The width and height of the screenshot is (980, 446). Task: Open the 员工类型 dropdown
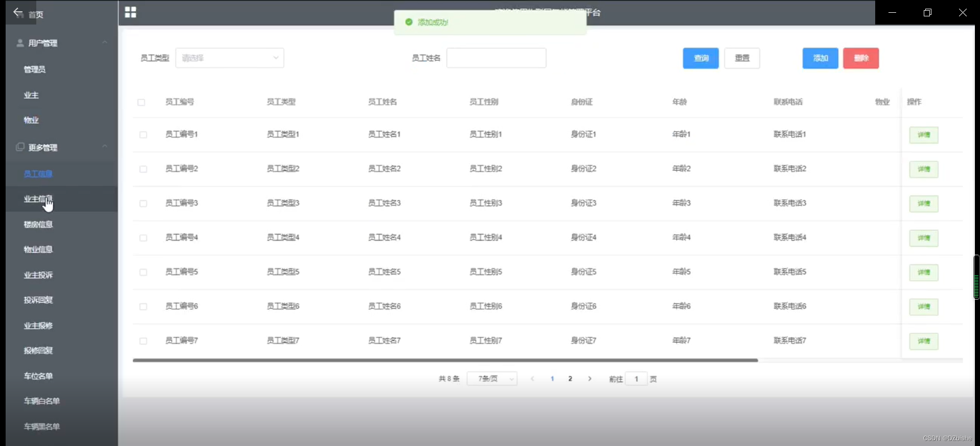coord(230,58)
